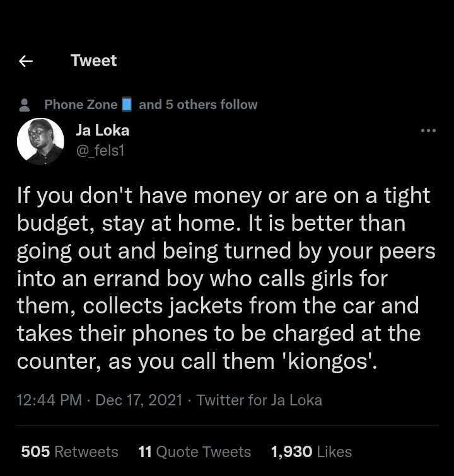The width and height of the screenshot is (454, 476).
Task: Click the blue phone emoji beside Phone Zone
Action: (x=127, y=105)
